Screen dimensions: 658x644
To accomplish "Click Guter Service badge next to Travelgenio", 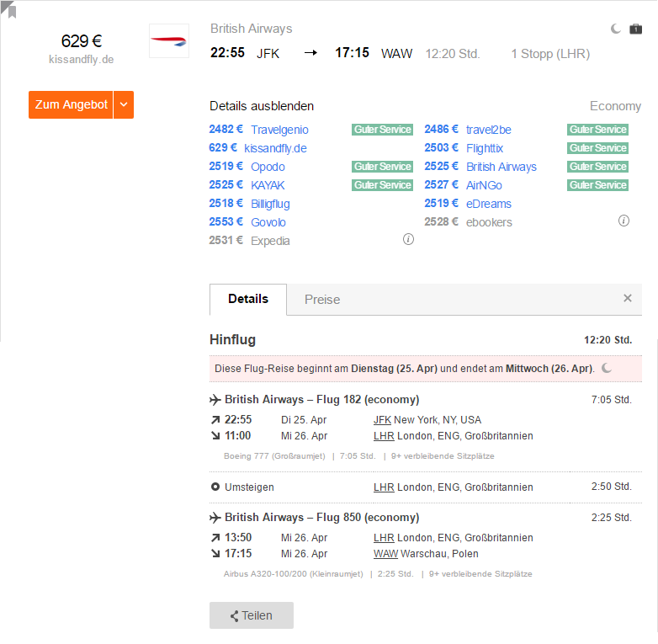I will [x=382, y=130].
